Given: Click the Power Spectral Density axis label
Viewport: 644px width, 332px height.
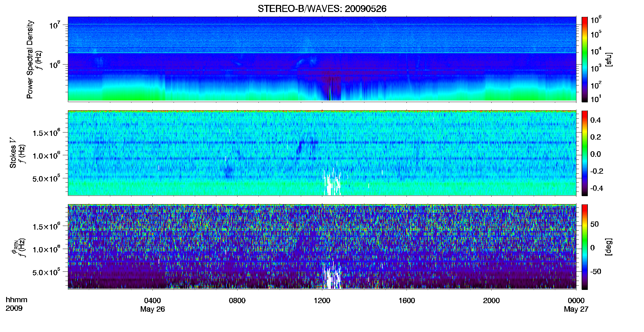Looking at the screenshot, I should coord(30,59).
